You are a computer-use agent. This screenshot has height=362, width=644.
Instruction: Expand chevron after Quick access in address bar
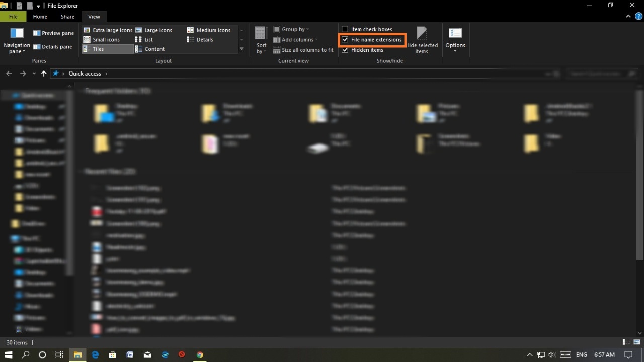tap(106, 74)
